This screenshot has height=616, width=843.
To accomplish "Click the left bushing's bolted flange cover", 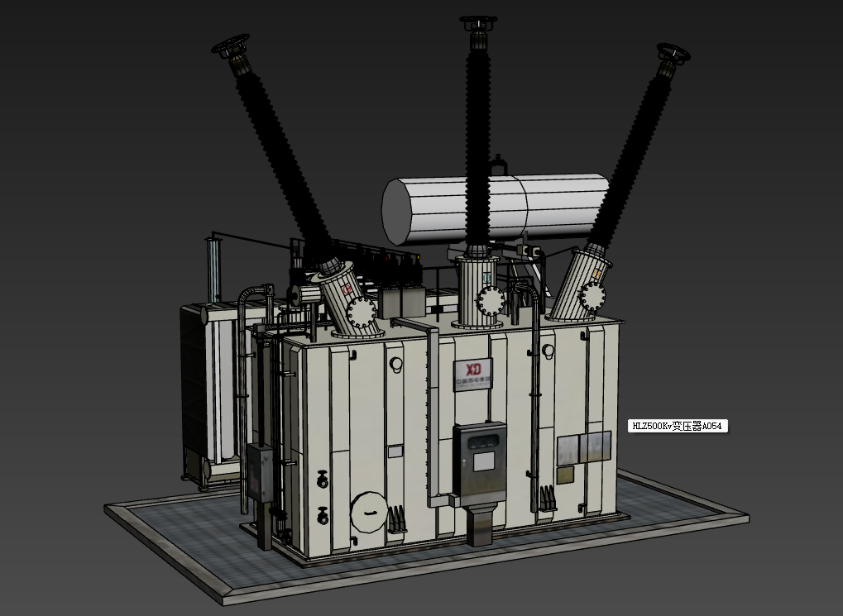I will coord(362,313).
